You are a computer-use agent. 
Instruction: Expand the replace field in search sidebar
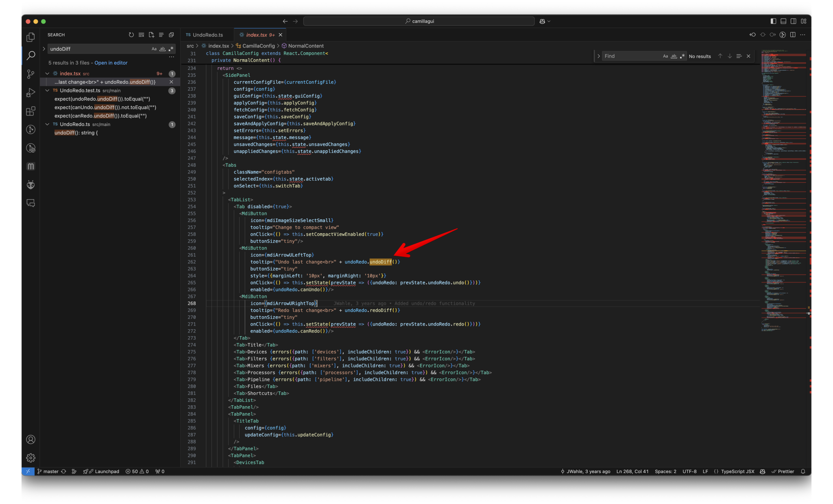tap(44, 49)
